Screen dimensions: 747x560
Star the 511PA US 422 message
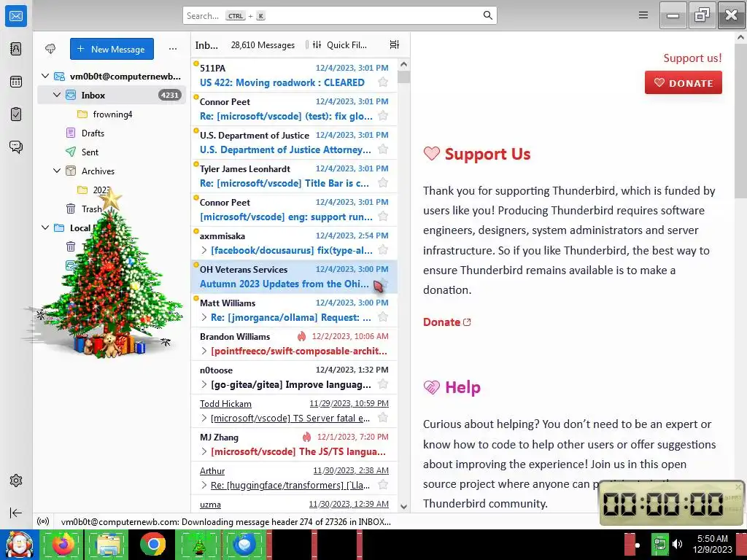point(382,82)
